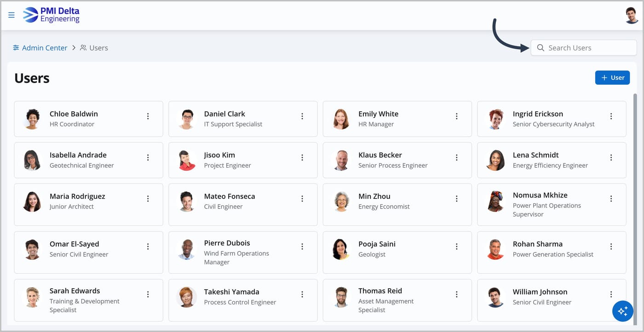
Task: Select the name Thomas Reid
Action: [x=380, y=291]
